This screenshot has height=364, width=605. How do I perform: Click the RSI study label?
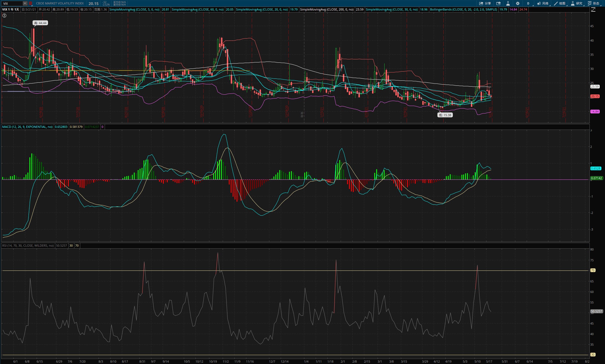(28, 246)
